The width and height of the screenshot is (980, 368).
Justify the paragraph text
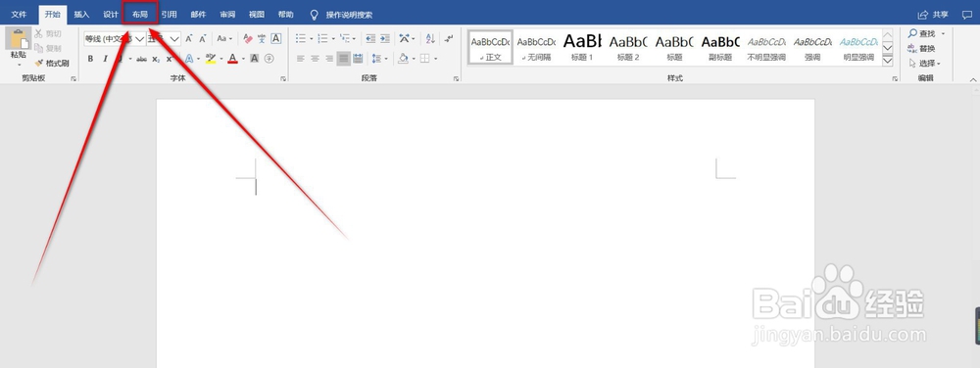click(x=344, y=59)
